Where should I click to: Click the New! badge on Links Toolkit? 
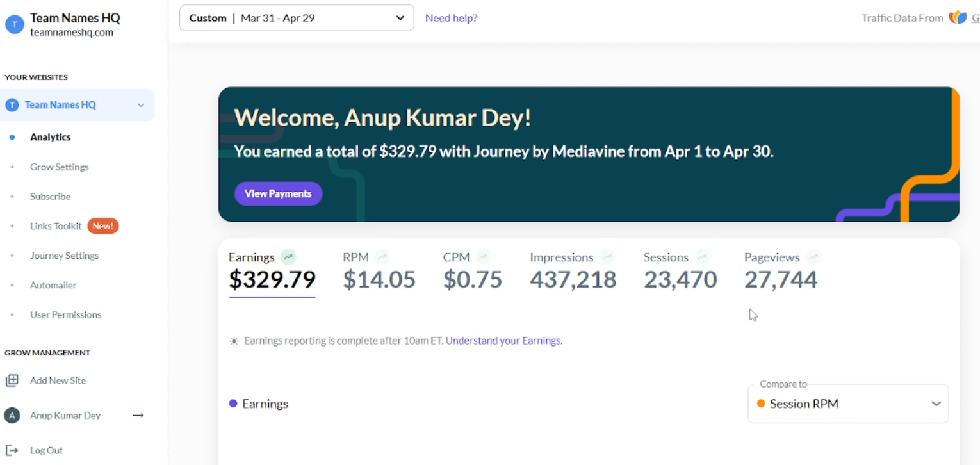[103, 226]
